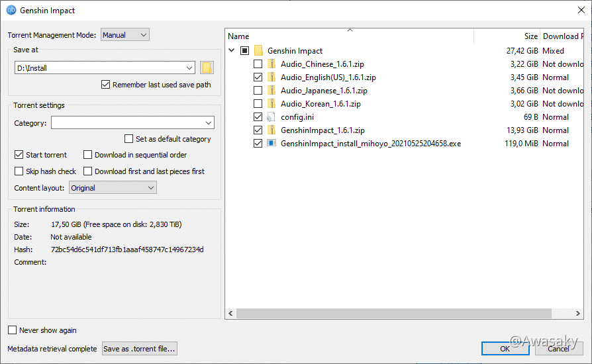Click the Normal priority of Audio_English(US)
The height and width of the screenshot is (364, 592).
click(x=556, y=77)
